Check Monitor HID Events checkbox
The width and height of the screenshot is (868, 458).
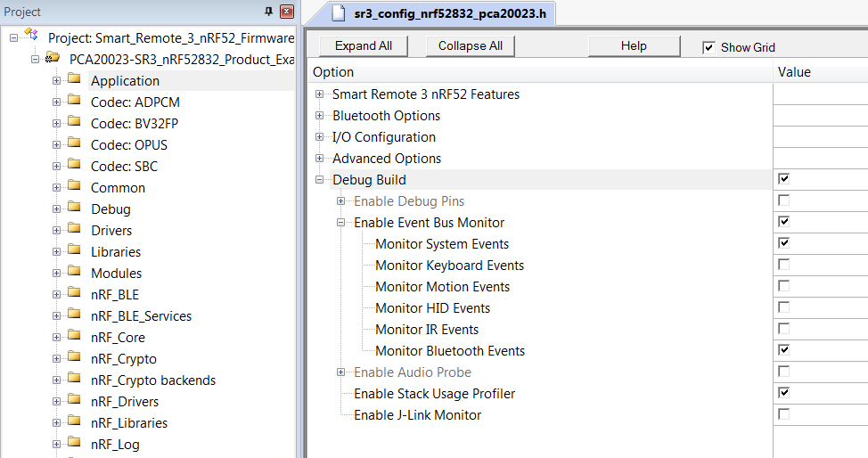click(x=783, y=307)
